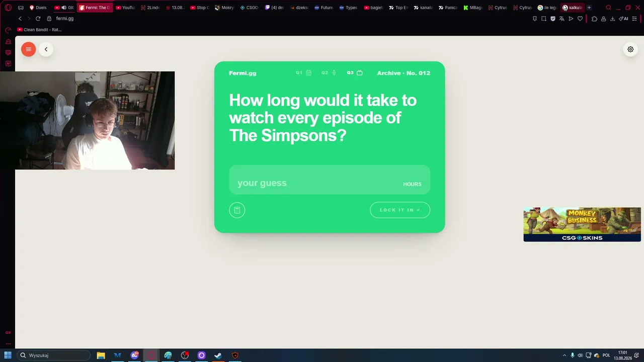Open the calculator on the question card
This screenshot has height=362, width=644.
(x=237, y=210)
